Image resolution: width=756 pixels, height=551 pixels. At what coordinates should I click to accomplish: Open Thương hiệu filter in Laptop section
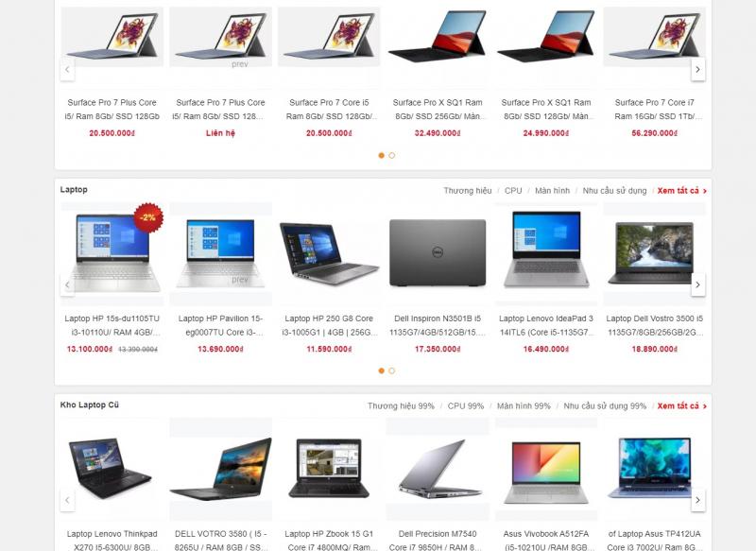[x=467, y=190]
